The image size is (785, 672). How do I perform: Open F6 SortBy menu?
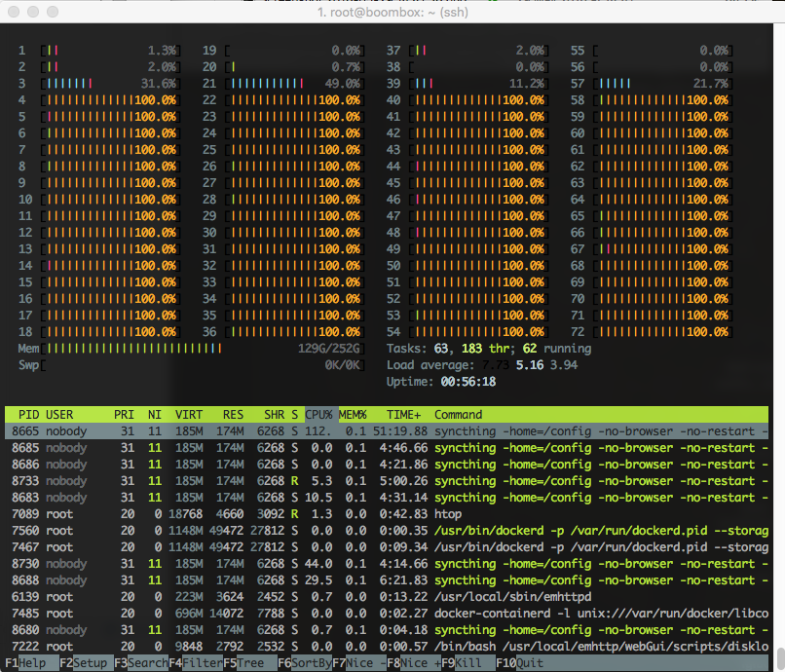point(305,663)
